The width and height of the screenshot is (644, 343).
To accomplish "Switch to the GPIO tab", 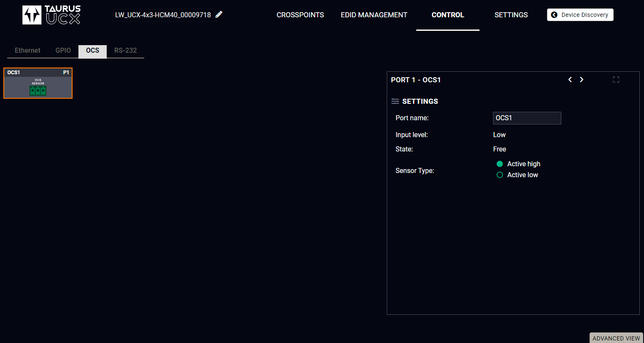I will tap(63, 51).
